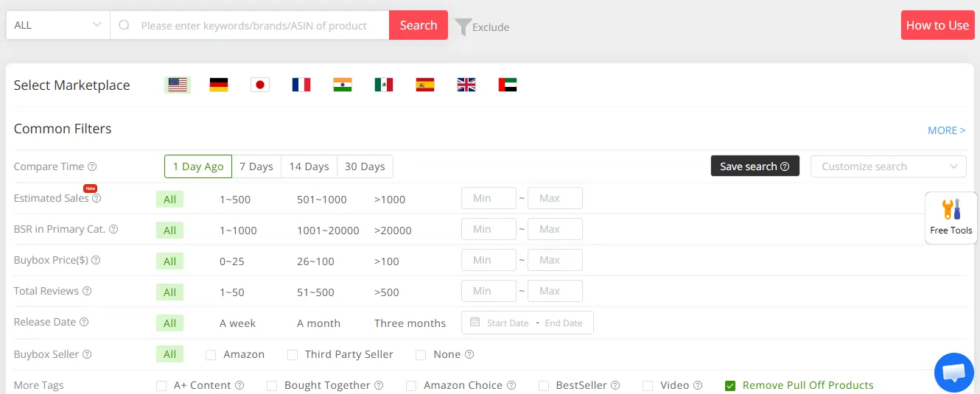980x394 pixels.
Task: Choose Release Date A month option
Action: click(318, 323)
